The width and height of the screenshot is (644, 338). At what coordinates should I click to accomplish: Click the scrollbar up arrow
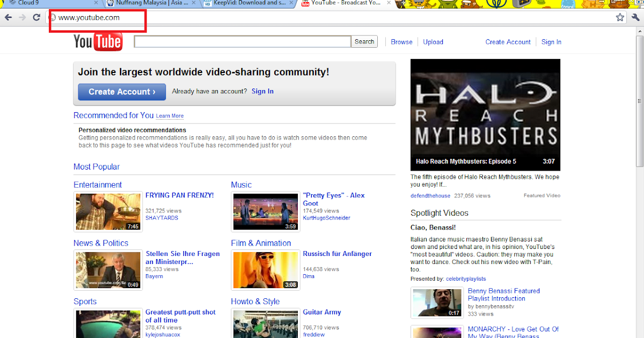[639, 32]
